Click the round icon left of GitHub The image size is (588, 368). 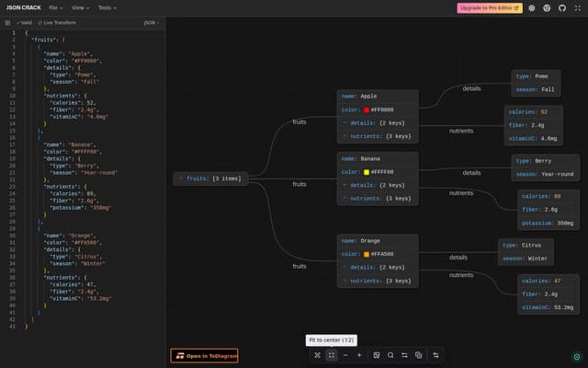[547, 8]
